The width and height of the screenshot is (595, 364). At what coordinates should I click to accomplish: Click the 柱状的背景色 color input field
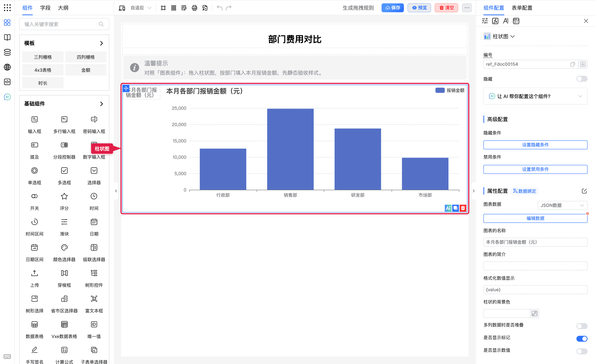507,313
